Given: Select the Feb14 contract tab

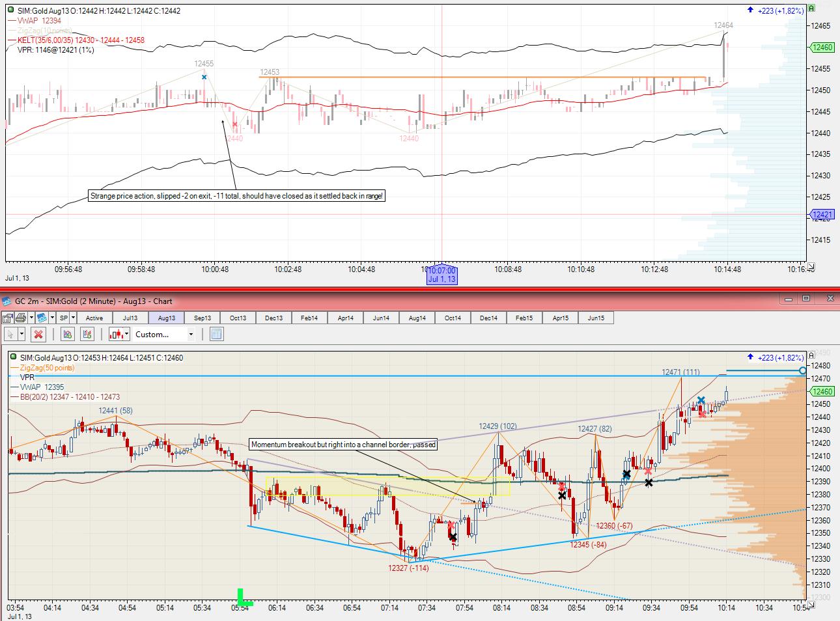Looking at the screenshot, I should (309, 318).
